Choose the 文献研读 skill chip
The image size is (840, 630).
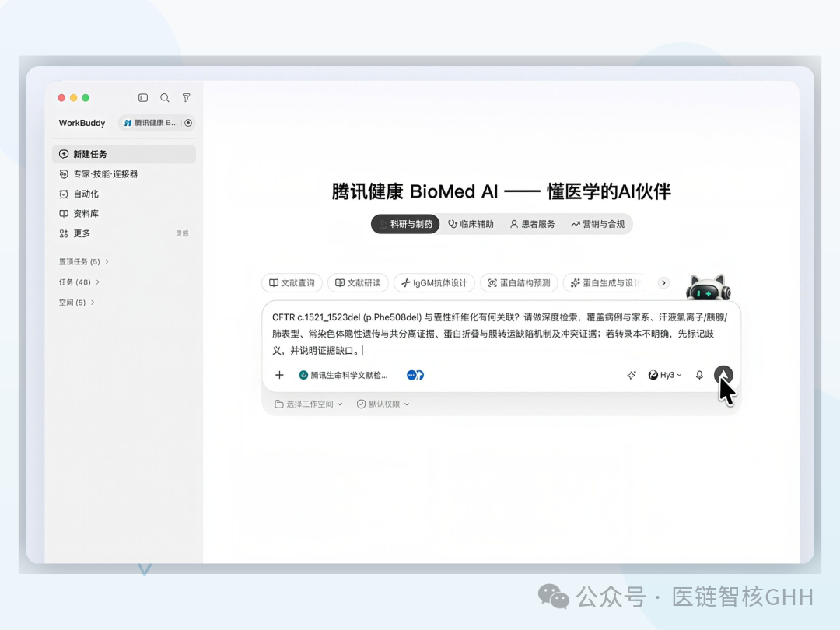[358, 283]
